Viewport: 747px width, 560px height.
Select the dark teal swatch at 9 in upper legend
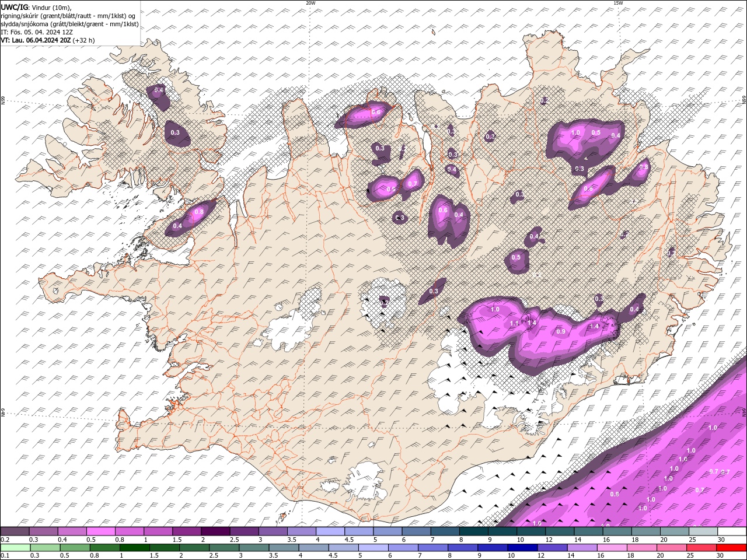tap(474, 531)
